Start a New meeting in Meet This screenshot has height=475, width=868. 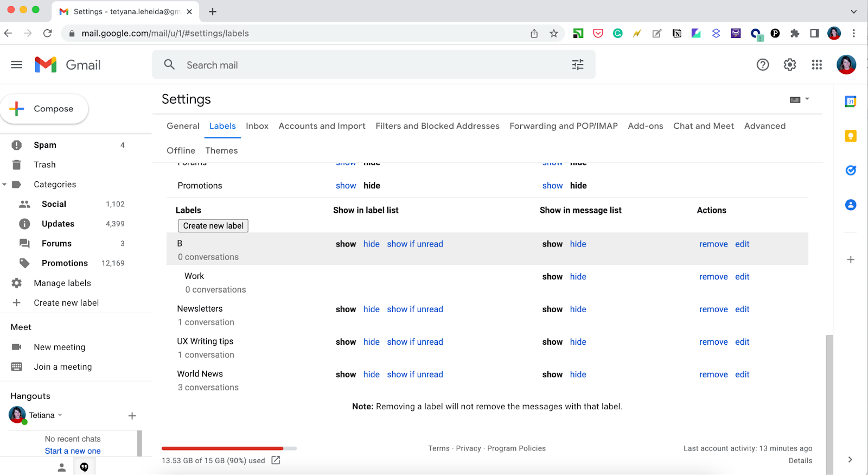(60, 347)
